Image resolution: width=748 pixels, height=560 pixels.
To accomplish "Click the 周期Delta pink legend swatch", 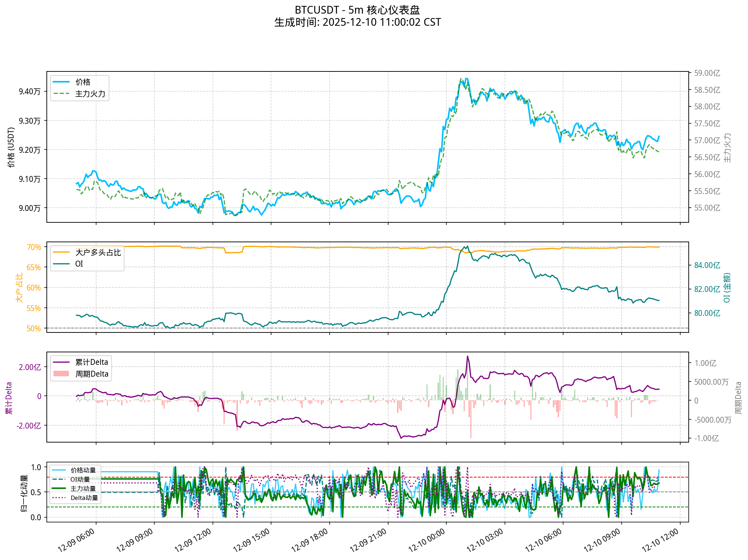I will [61, 374].
